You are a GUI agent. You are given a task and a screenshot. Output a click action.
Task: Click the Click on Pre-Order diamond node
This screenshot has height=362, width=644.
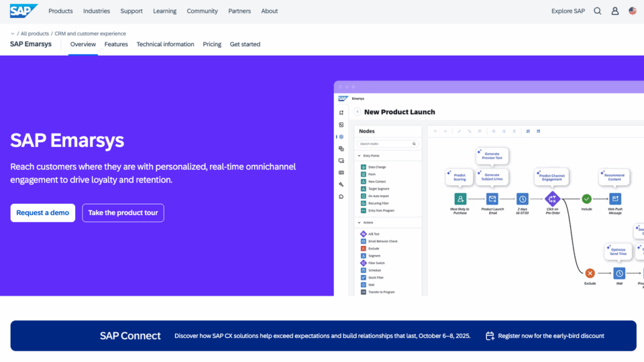point(552,199)
